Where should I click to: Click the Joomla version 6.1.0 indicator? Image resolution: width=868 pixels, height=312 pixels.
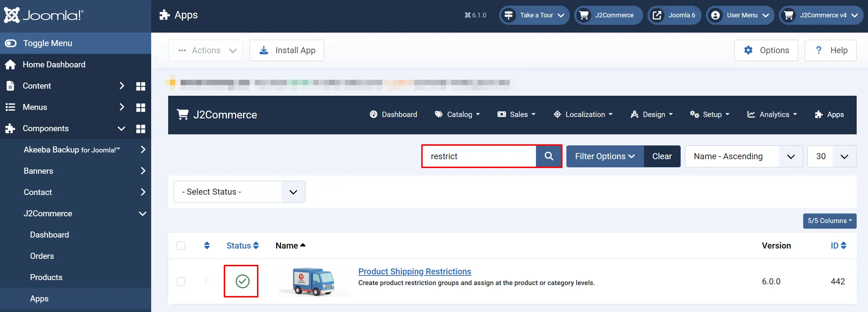tap(475, 15)
